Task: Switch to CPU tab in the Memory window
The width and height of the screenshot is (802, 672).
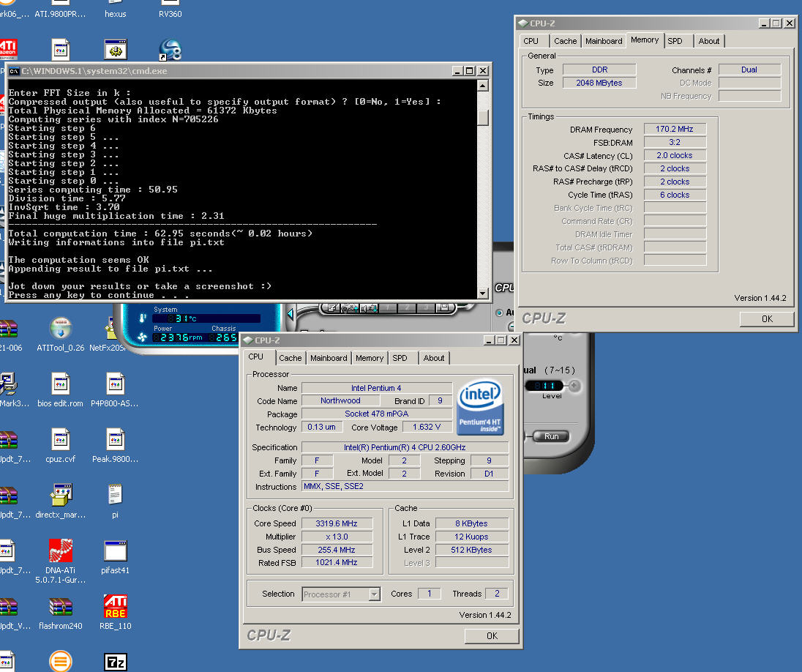Action: click(x=531, y=41)
